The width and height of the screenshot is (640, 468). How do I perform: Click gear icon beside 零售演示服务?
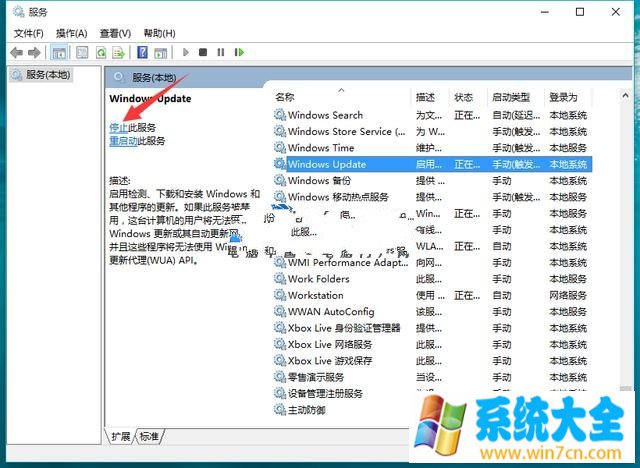coord(280,377)
